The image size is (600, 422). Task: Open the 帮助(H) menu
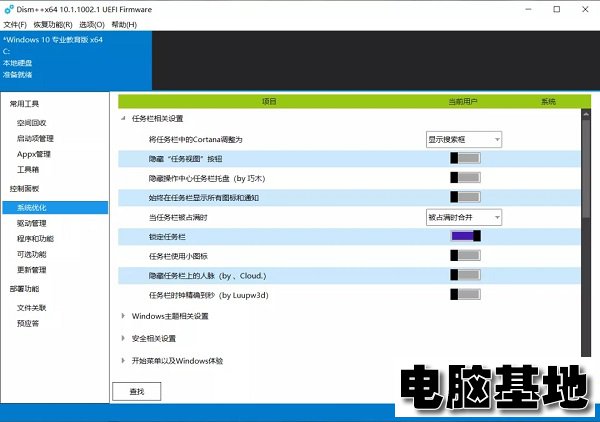click(124, 24)
